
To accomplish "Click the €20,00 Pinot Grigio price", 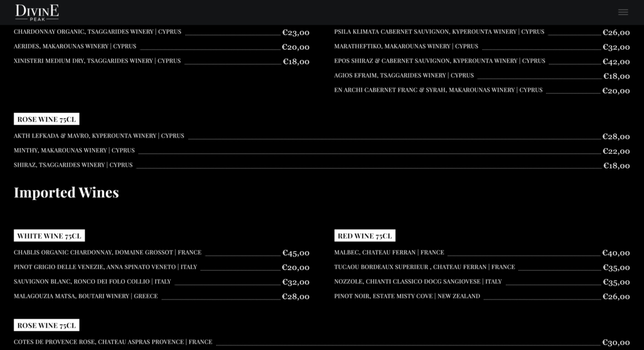I will [x=296, y=267].
